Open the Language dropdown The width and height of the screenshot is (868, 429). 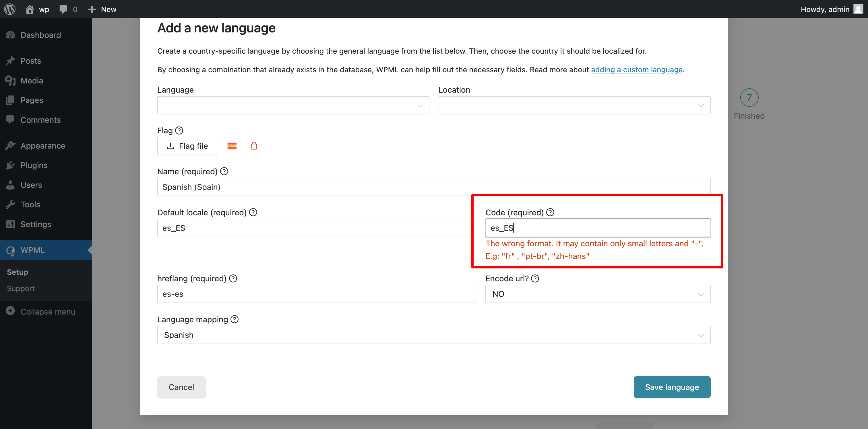point(293,106)
